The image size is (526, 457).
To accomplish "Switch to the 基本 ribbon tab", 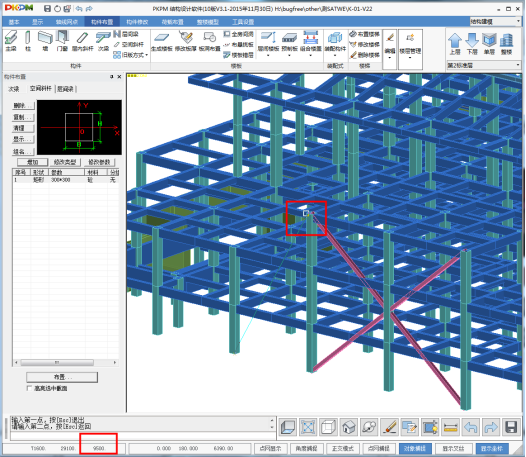I will point(14,22).
